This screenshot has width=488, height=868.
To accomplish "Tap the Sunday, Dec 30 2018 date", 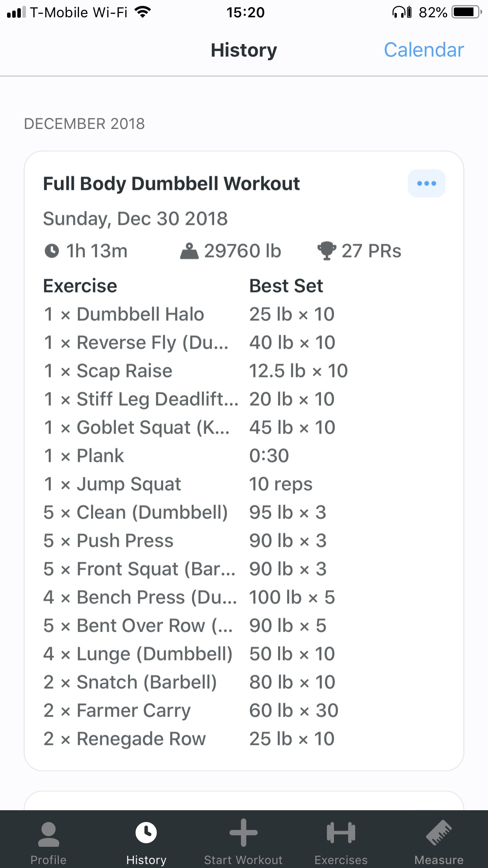I will tap(135, 219).
